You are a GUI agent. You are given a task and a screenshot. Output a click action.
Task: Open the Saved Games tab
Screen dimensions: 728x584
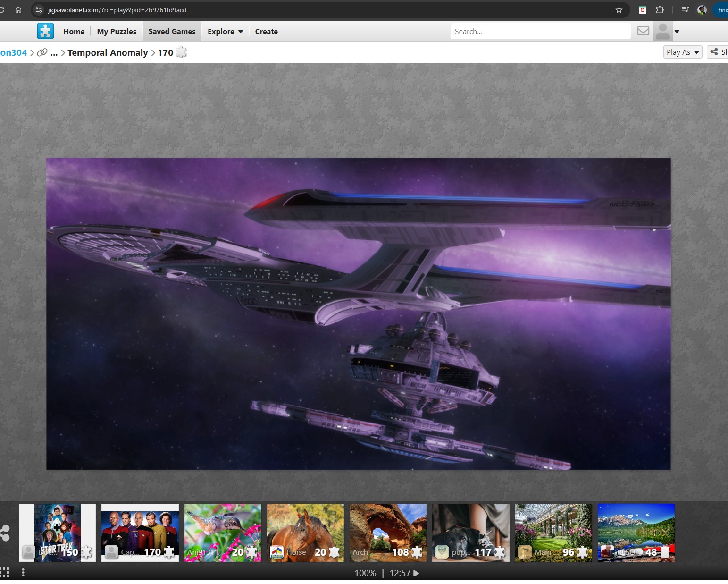coord(172,31)
